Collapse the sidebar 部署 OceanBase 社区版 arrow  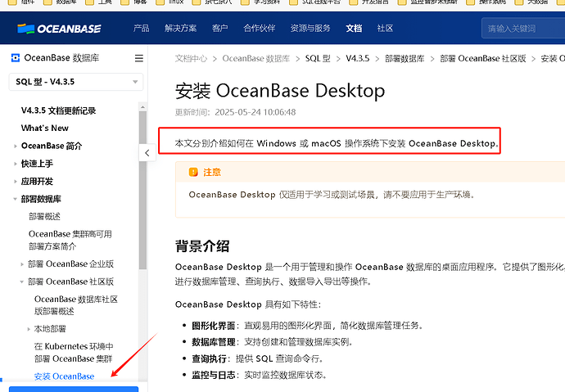(22, 282)
